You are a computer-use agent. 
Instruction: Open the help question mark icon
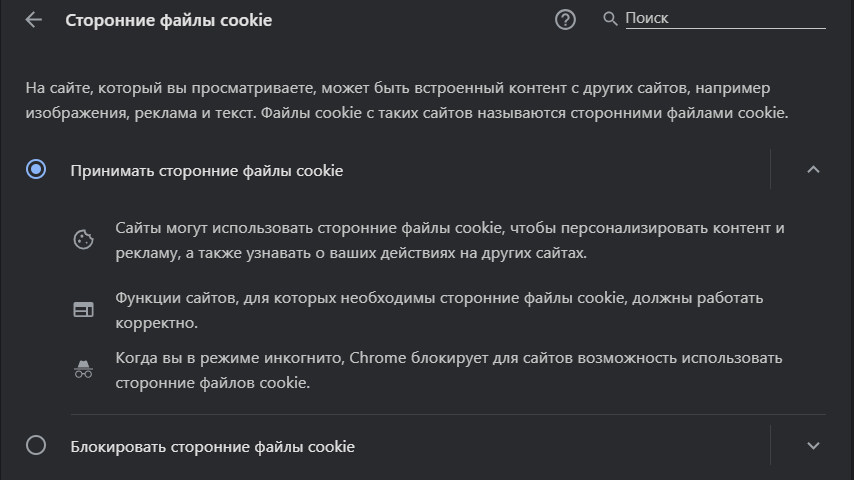point(565,19)
